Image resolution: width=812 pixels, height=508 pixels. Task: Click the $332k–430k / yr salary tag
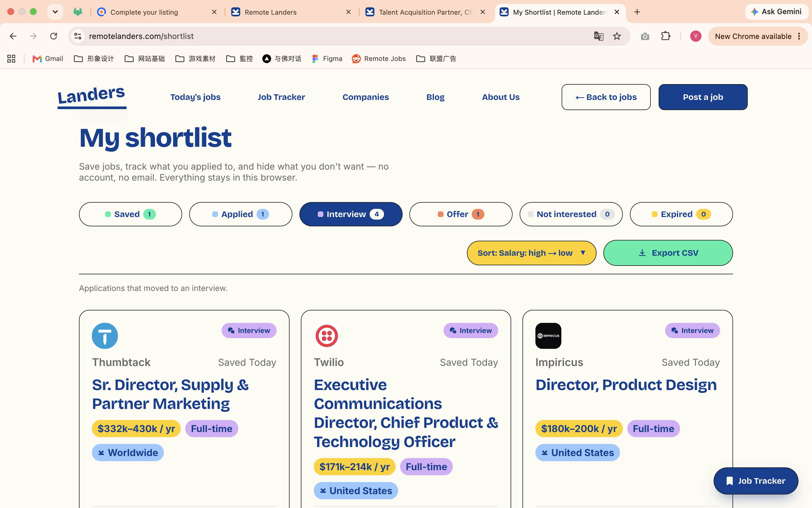point(136,429)
